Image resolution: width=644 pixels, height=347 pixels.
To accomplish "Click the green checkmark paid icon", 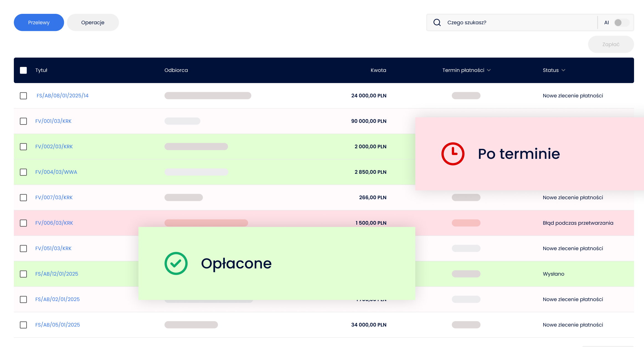I will coord(176,263).
